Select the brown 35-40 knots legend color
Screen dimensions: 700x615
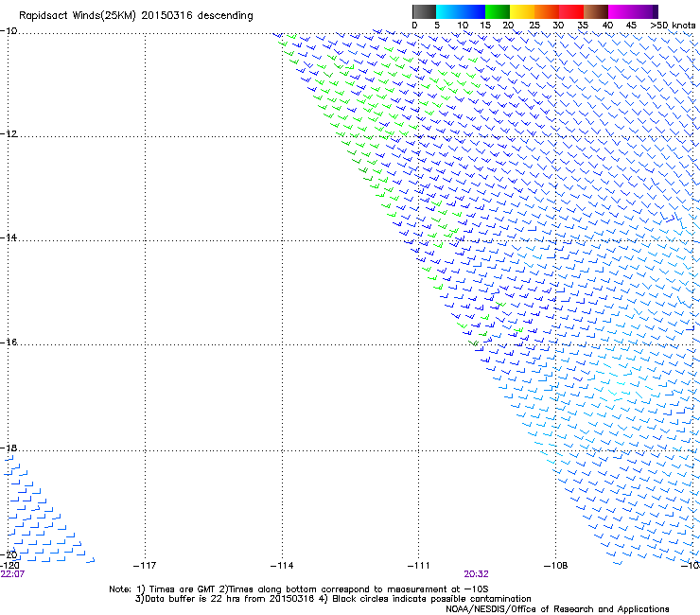pos(596,11)
